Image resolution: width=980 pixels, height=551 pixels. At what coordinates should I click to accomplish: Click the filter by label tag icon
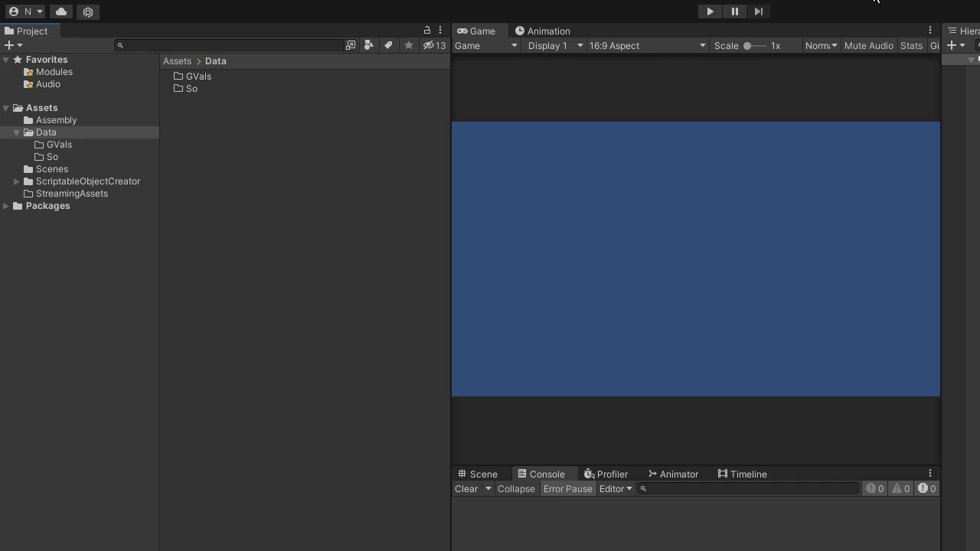388,45
